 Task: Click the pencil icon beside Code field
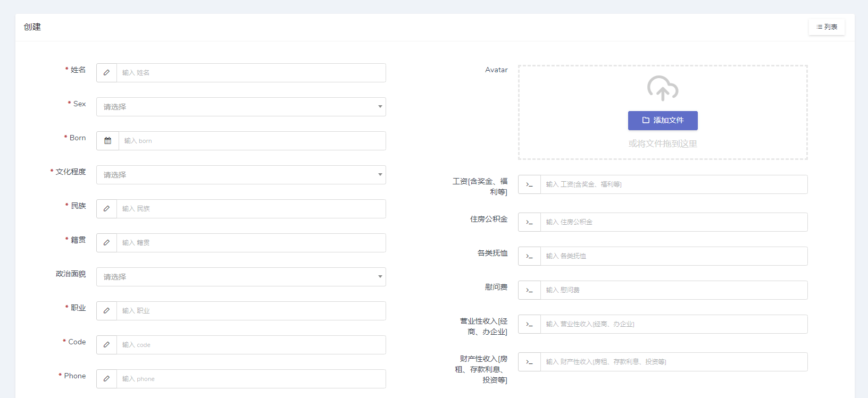106,345
